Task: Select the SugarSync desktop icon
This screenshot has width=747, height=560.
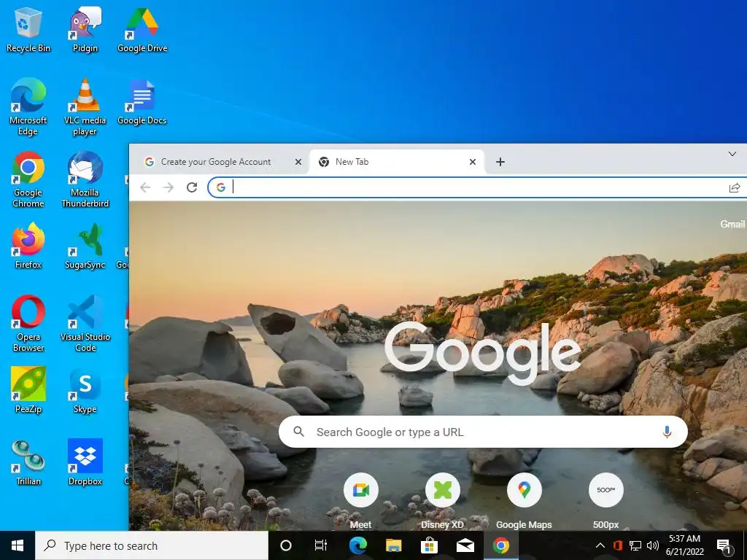Action: 85,246
